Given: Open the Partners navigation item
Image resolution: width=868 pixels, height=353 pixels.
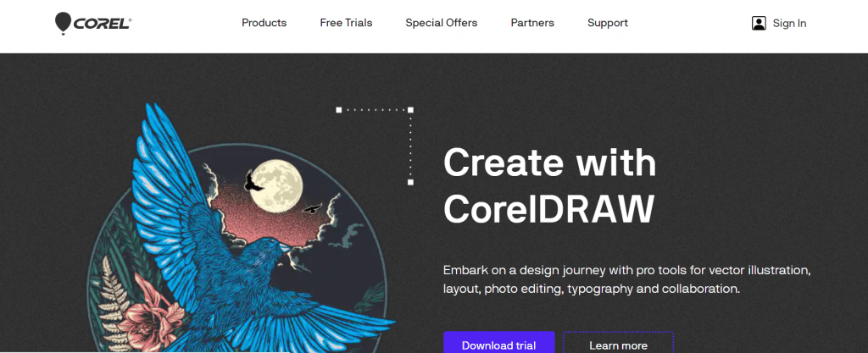Looking at the screenshot, I should 532,23.
